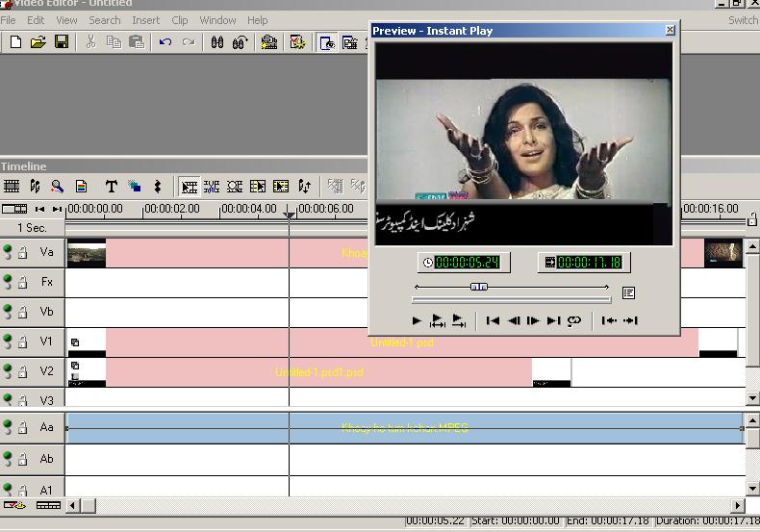
Task: Click the preview position slider thumb
Action: tap(479, 287)
